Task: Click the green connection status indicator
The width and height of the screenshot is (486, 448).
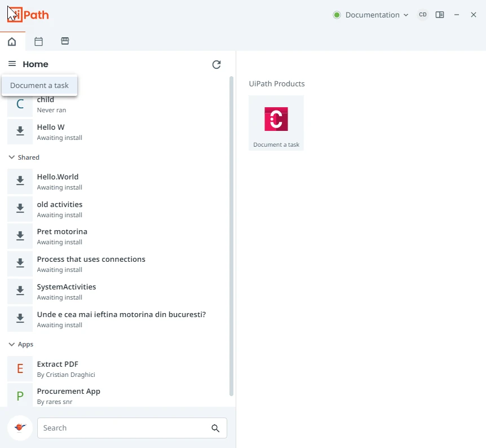Action: [337, 15]
